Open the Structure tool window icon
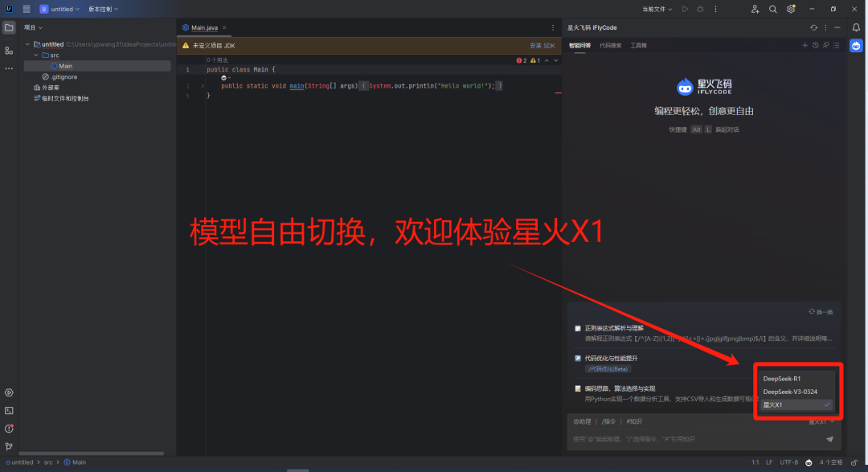 (x=9, y=51)
